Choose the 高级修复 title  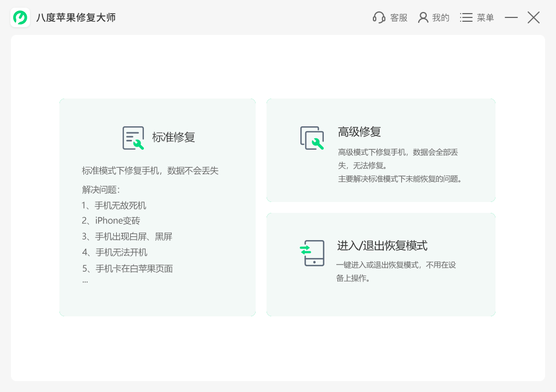tap(359, 132)
